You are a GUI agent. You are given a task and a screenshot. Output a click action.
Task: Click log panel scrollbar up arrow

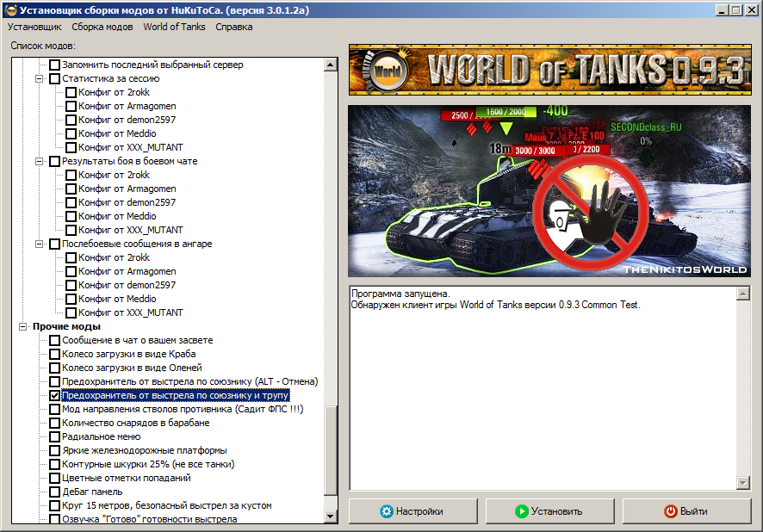click(743, 294)
